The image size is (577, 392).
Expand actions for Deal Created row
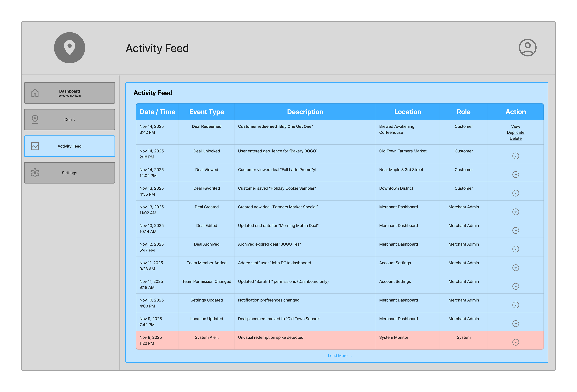point(515,212)
